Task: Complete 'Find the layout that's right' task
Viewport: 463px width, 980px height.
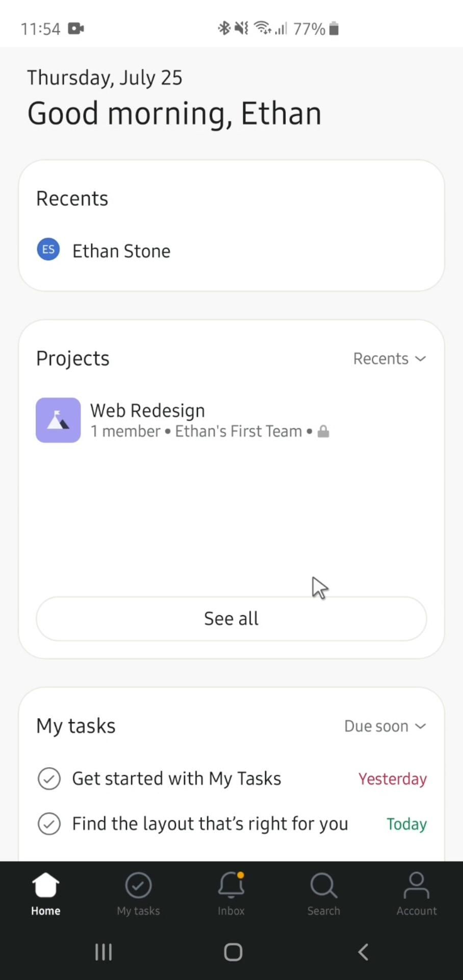Action: pyautogui.click(x=49, y=824)
